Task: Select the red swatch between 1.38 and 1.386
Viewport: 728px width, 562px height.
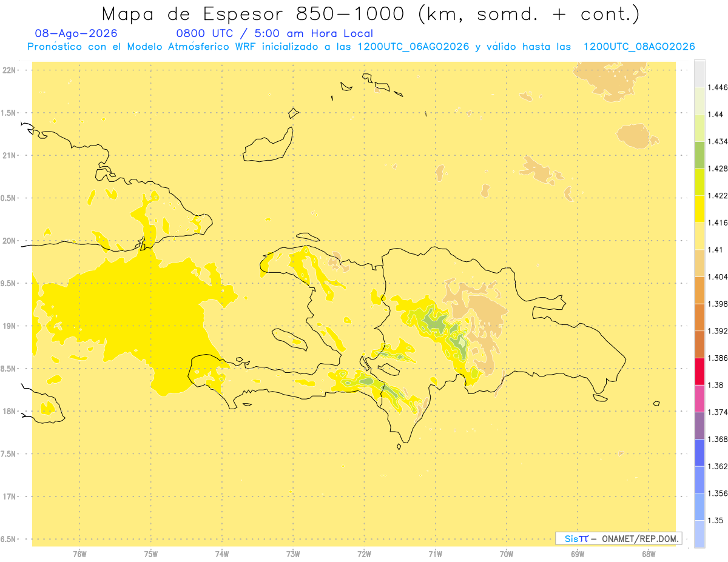Action: coord(699,372)
